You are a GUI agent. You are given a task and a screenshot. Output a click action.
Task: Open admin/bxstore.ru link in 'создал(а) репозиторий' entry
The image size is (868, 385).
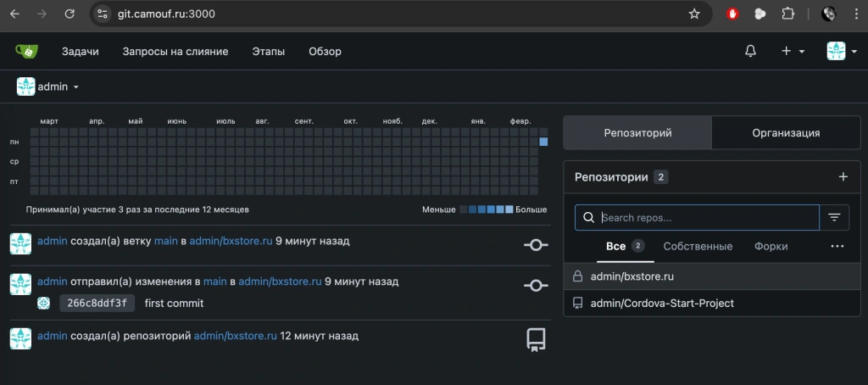pyautogui.click(x=236, y=335)
